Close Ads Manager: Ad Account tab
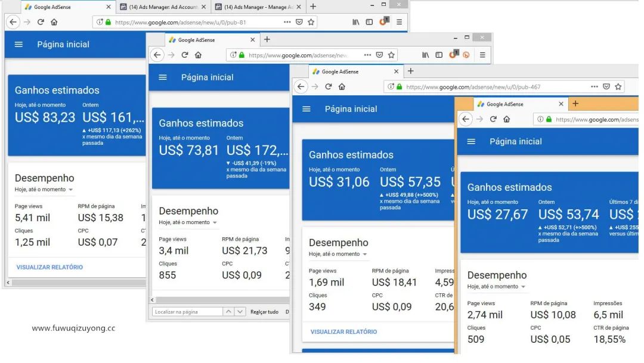The width and height of the screenshot is (644, 363). 203,7
